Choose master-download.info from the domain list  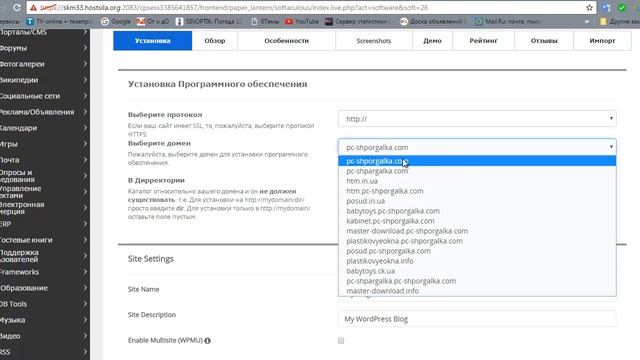[477, 291]
